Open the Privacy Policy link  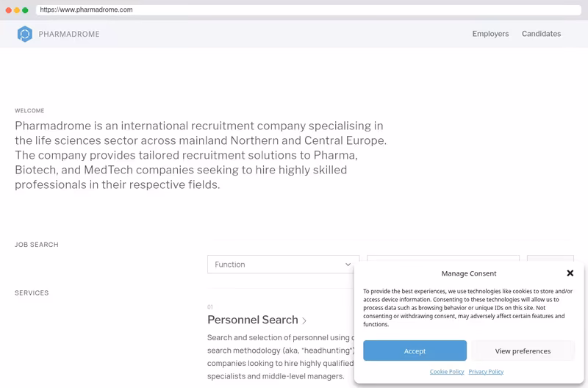[x=486, y=372]
